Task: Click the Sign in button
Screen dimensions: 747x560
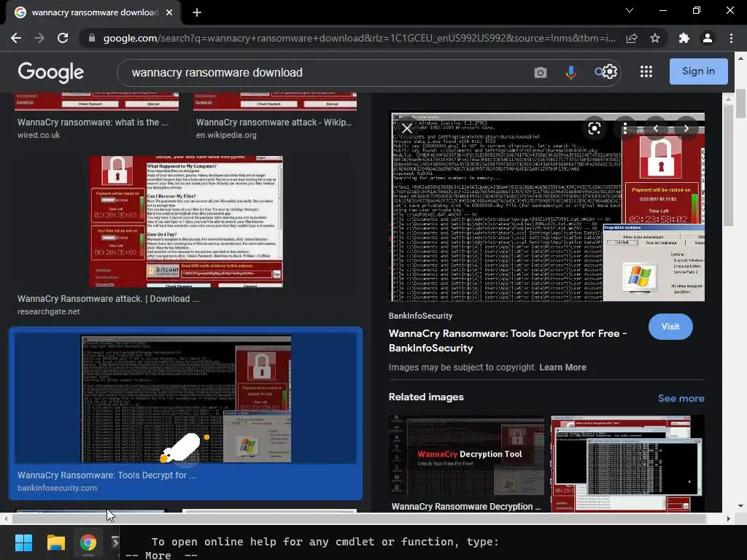Action: [x=698, y=71]
